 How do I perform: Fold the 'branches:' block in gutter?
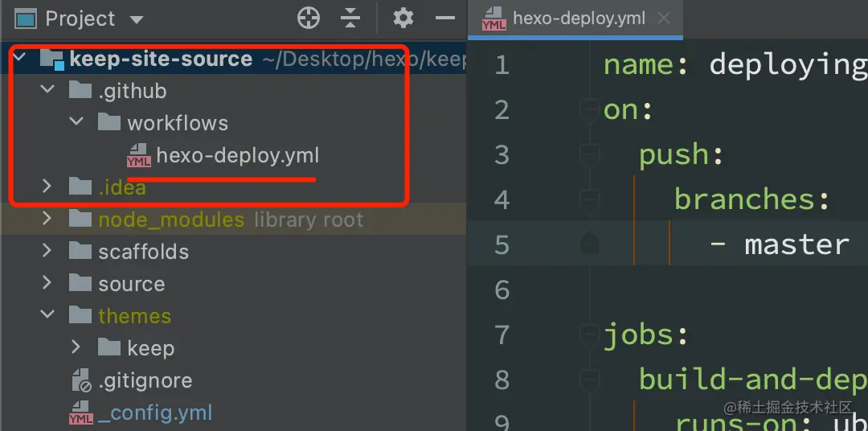590,199
